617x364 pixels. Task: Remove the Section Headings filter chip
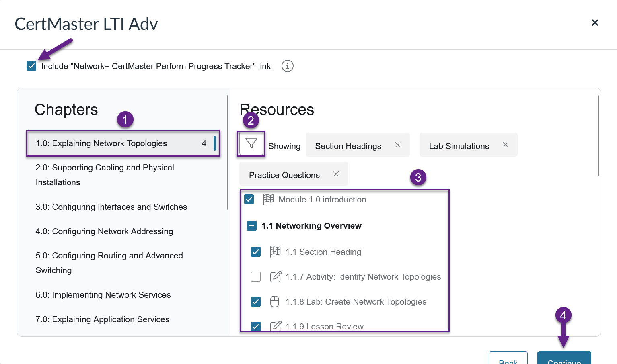click(x=397, y=145)
